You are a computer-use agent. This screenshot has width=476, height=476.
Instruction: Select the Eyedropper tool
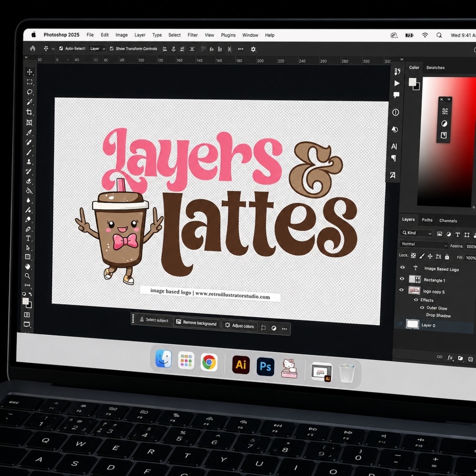click(29, 132)
